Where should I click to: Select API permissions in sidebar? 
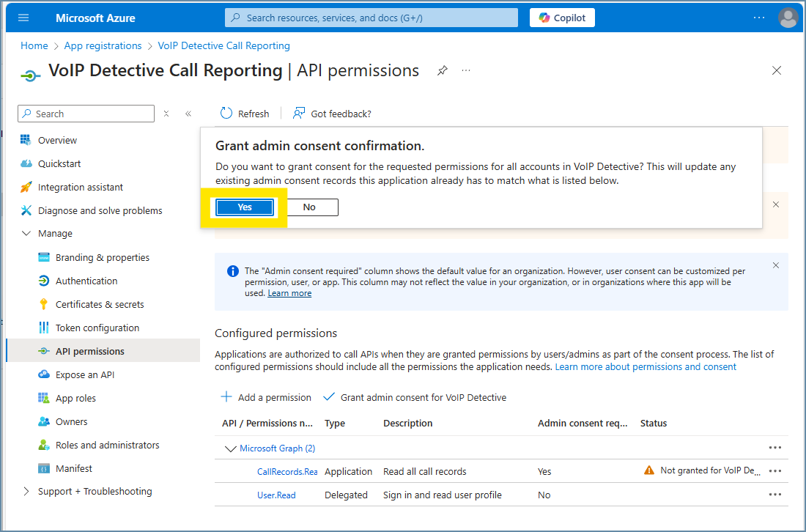[x=90, y=352]
